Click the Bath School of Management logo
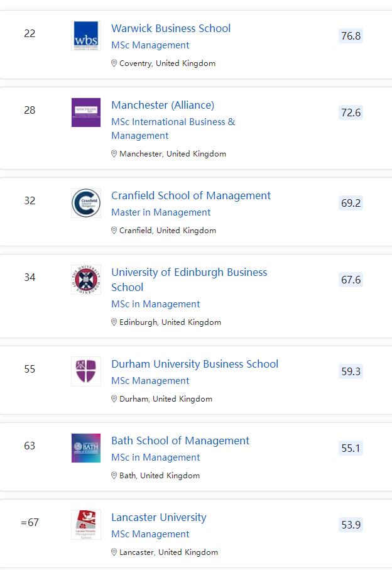392x570 pixels. (86, 448)
